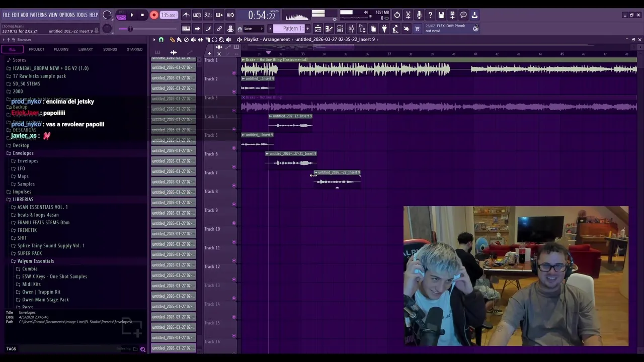Mute Track 6 with its green dot
This screenshot has width=644, height=362.
click(x=234, y=166)
